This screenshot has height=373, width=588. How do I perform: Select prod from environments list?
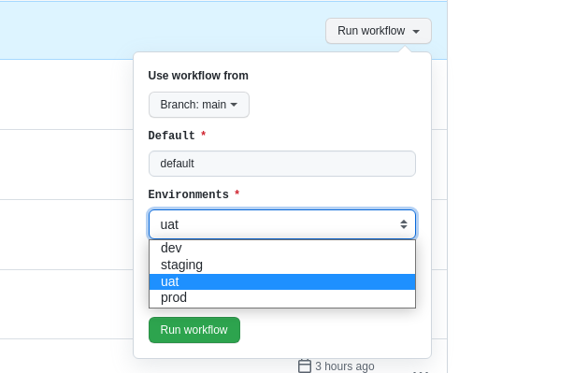point(282,297)
